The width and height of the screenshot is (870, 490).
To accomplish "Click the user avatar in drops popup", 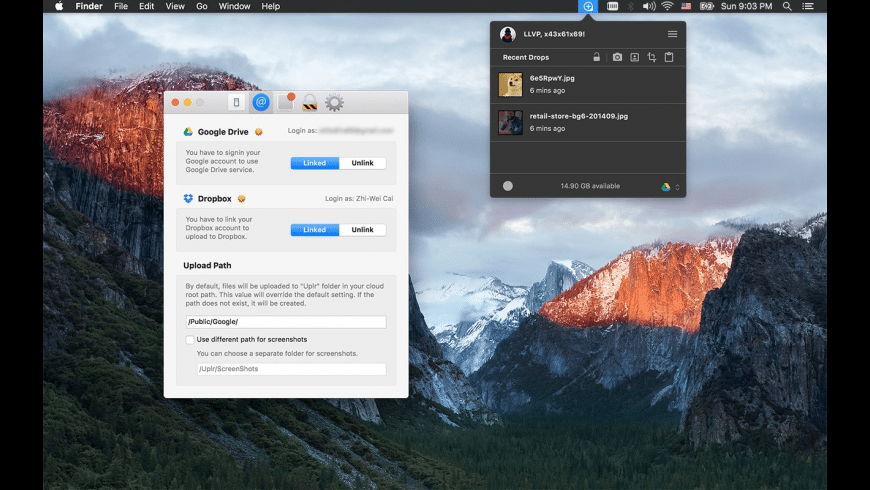I will point(508,34).
